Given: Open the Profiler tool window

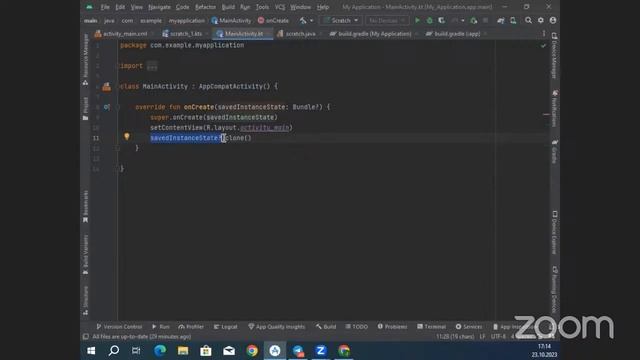Looking at the screenshot, I should pyautogui.click(x=191, y=327).
